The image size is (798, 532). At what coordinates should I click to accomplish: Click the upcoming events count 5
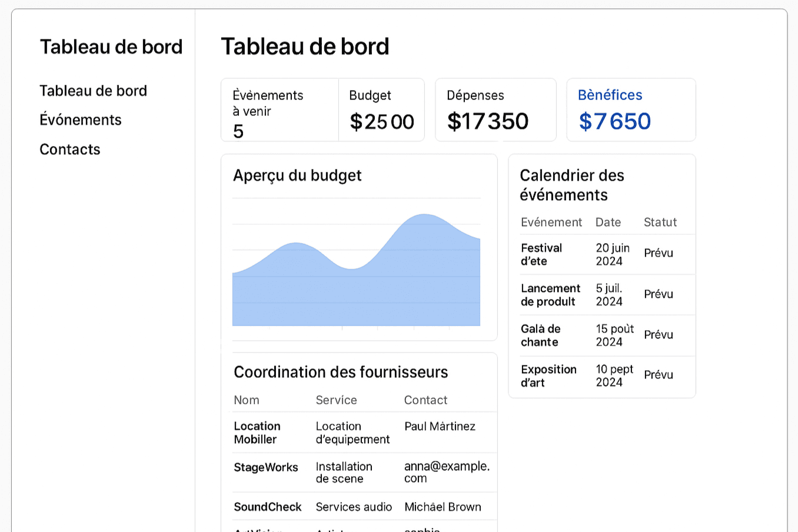pos(238,131)
